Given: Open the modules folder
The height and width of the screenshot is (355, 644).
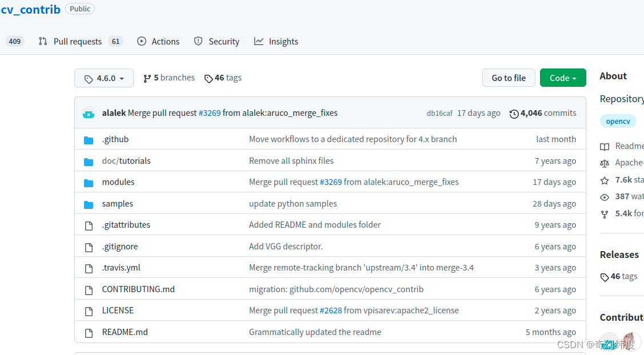Looking at the screenshot, I should pyautogui.click(x=118, y=182).
